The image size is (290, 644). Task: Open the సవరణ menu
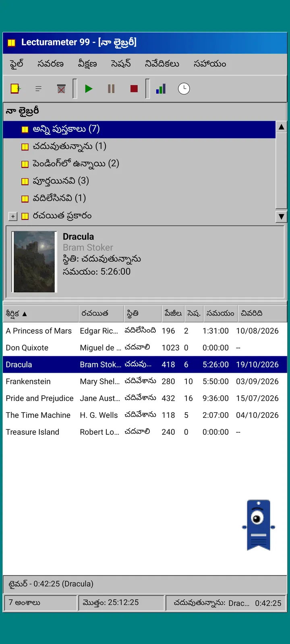50,64
